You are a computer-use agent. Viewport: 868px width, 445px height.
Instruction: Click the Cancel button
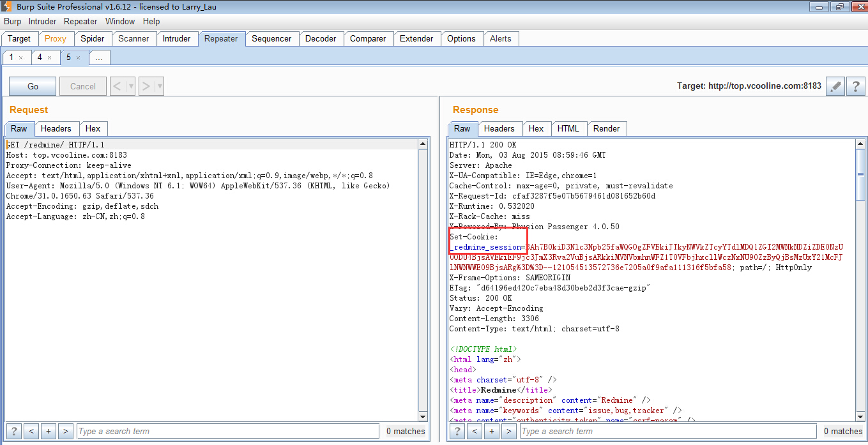[83, 86]
